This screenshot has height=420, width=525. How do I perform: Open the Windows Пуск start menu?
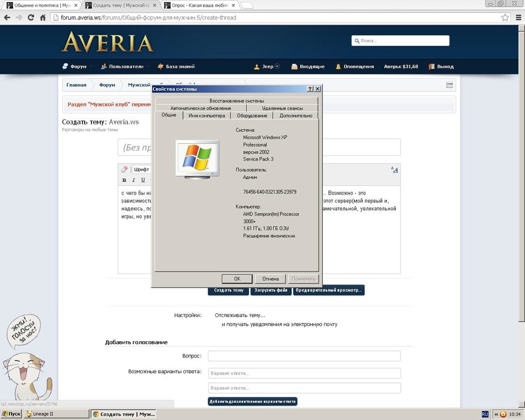[11, 414]
